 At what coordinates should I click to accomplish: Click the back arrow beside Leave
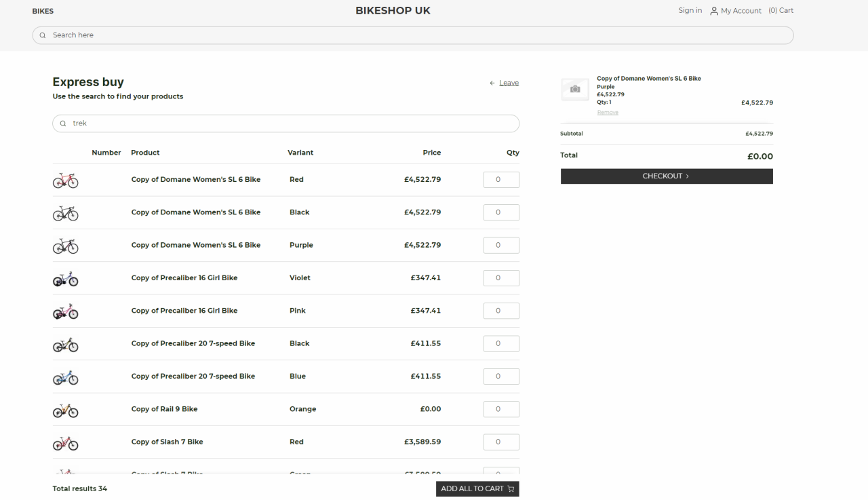pos(492,83)
